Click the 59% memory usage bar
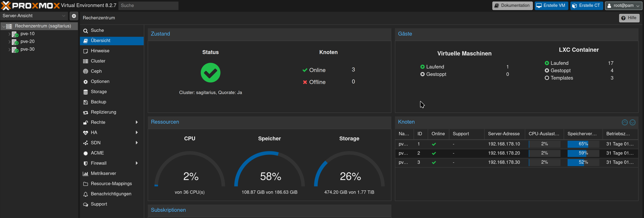 pyautogui.click(x=583, y=153)
